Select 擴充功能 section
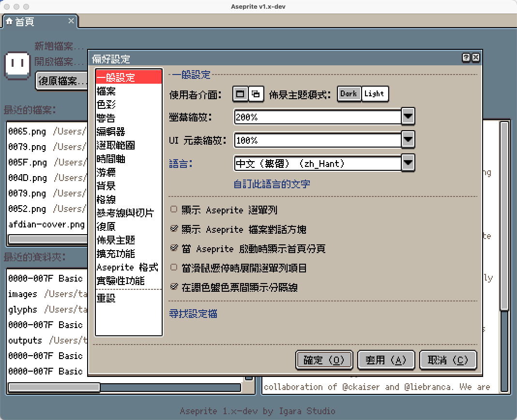The width and height of the screenshot is (517, 420). pos(129,254)
